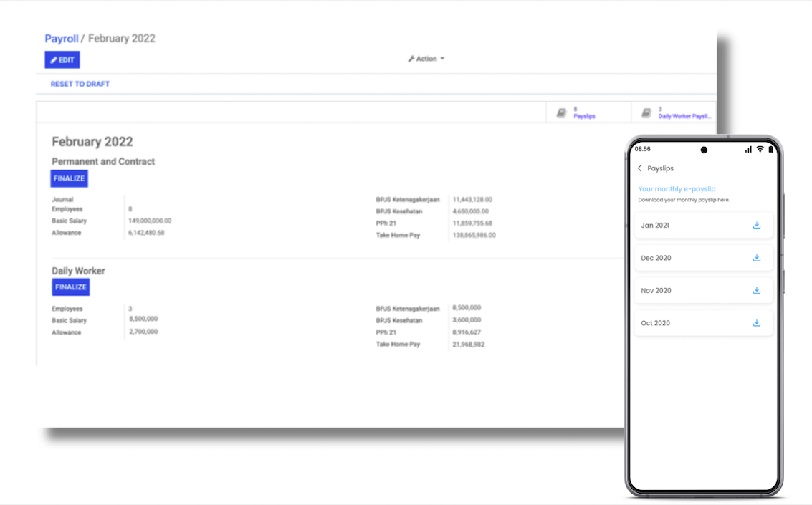Click BPJS Kesehatan value 4,650,000.00

tap(470, 211)
